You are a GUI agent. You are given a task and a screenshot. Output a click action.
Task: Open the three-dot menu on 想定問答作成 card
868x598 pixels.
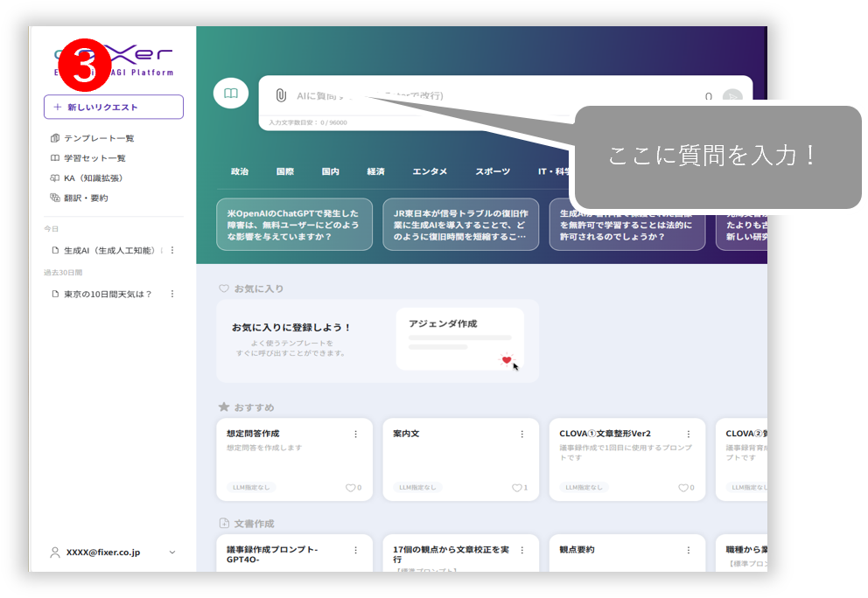(355, 435)
